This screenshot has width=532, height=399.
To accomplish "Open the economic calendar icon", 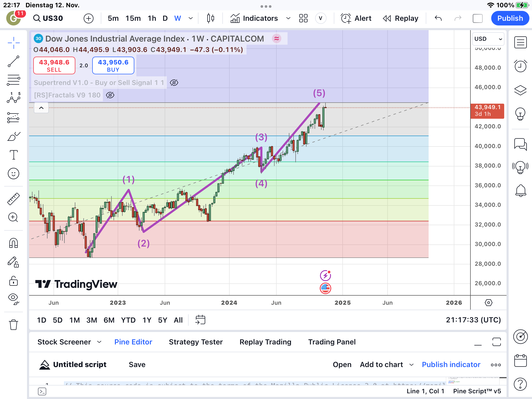I will (x=520, y=361).
